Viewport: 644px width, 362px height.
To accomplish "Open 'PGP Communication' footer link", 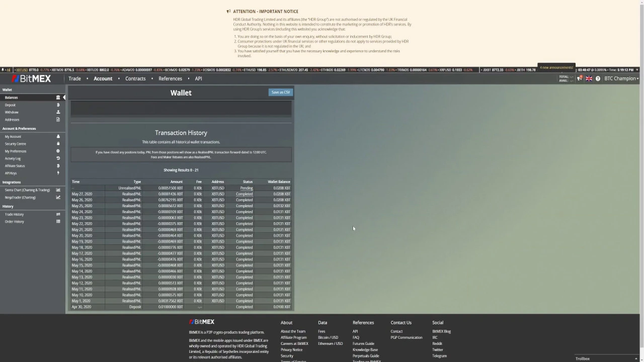I will 407,337.
